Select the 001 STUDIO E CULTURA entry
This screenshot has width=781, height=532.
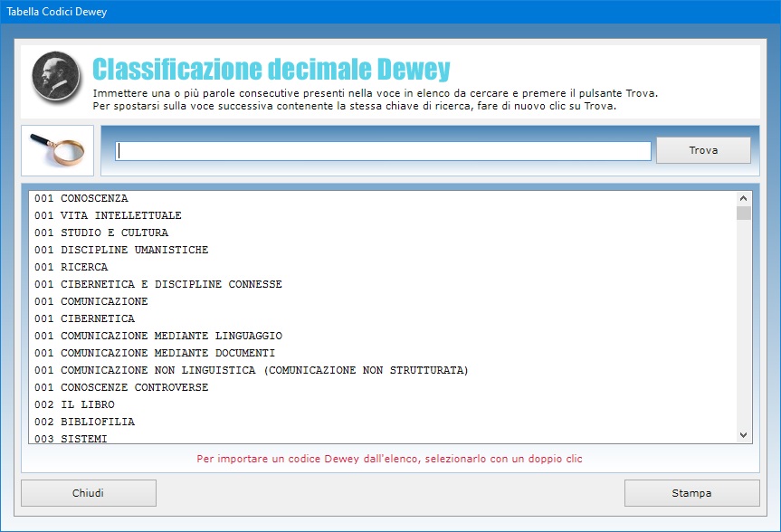[101, 233]
